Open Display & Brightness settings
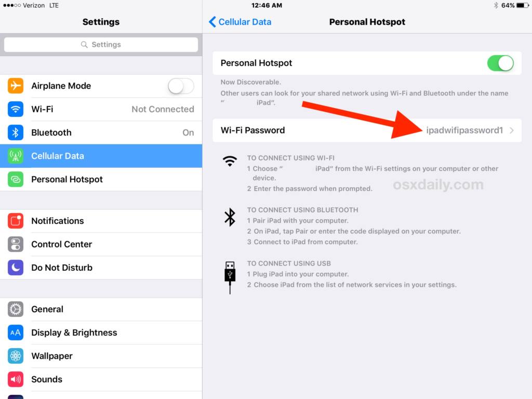The width and height of the screenshot is (532, 399). coord(101,332)
